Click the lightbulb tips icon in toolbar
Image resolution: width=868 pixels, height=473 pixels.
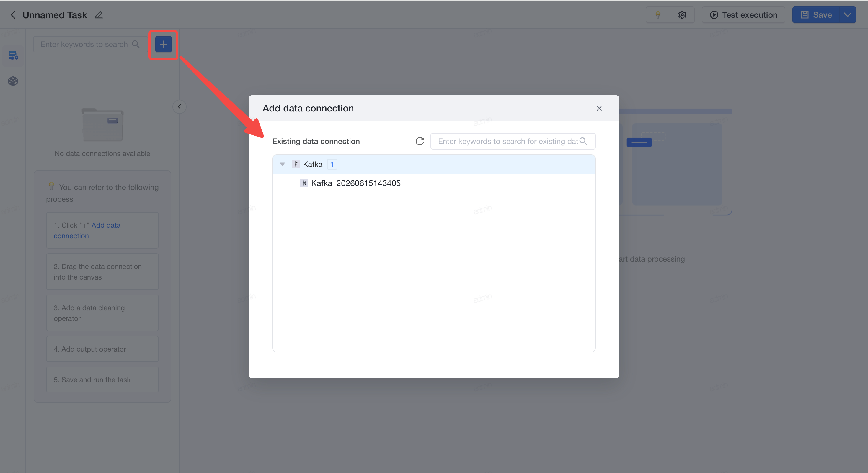click(x=658, y=15)
